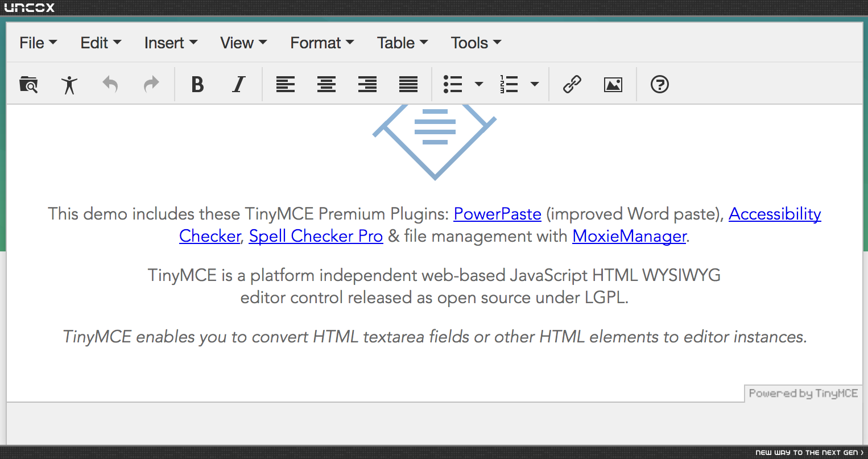Visit the MoxieManager link

tap(629, 236)
